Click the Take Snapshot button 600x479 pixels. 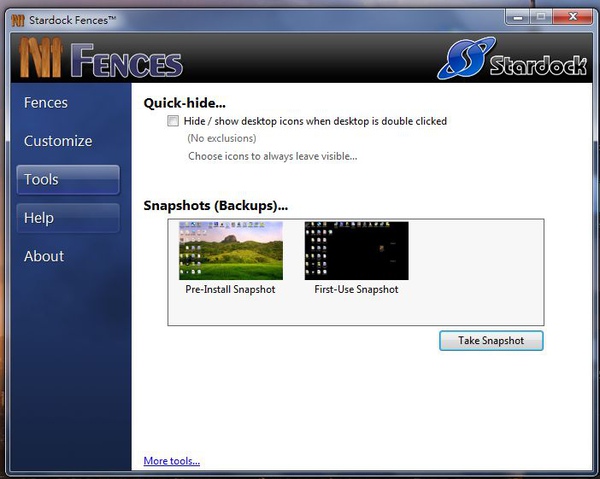coord(491,341)
